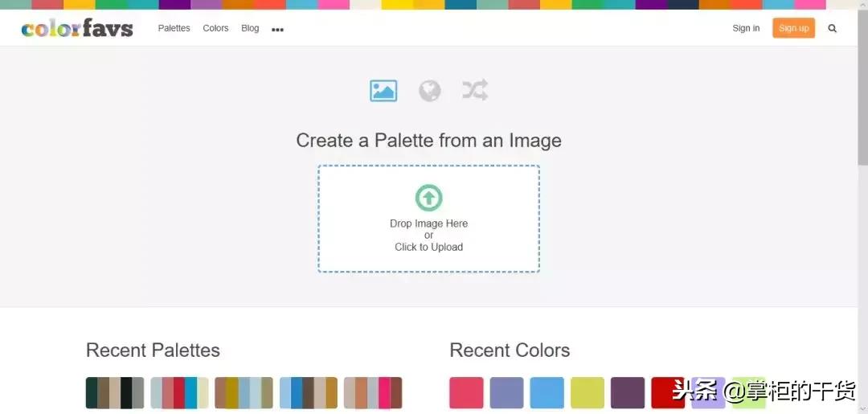The width and height of the screenshot is (868, 414).
Task: Open the brown, gold and light blue palette
Action: (x=244, y=393)
